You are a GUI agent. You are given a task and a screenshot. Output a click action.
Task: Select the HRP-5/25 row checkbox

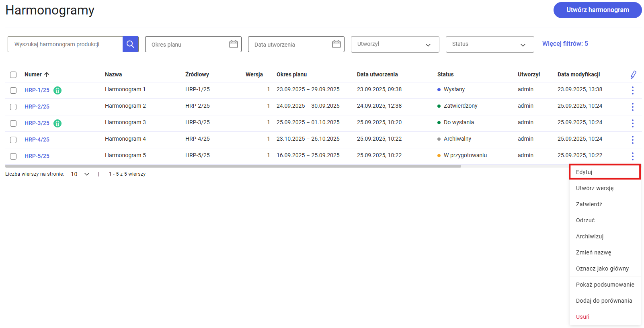tap(13, 156)
